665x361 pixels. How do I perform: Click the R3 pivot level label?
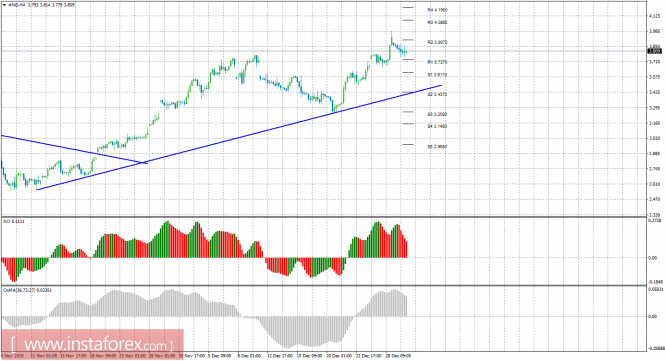click(x=437, y=22)
